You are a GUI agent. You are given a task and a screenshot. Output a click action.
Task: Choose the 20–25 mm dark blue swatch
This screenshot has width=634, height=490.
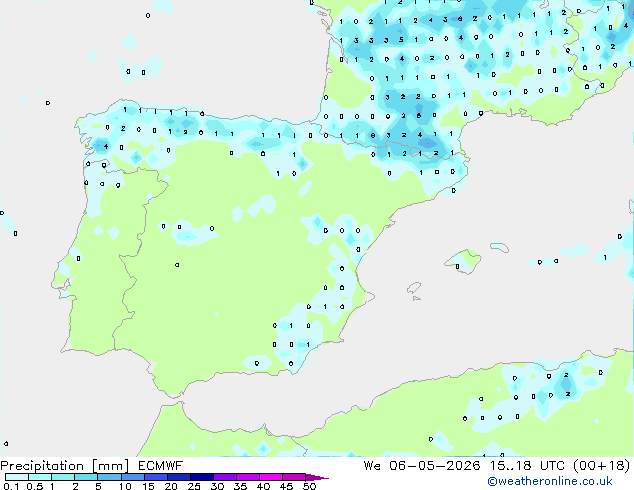(x=178, y=477)
